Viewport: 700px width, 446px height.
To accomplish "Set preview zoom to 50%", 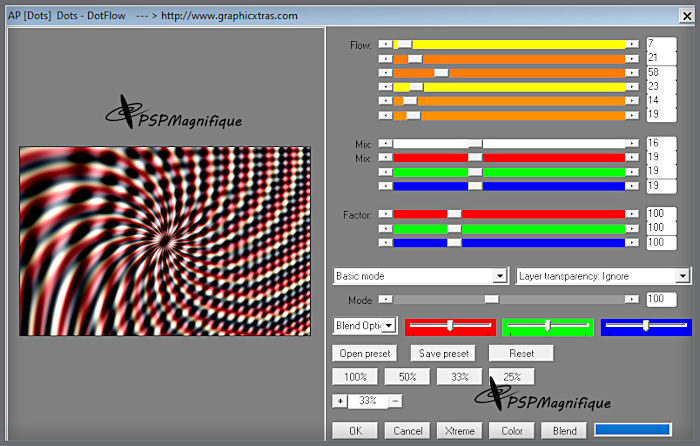I will tap(407, 377).
